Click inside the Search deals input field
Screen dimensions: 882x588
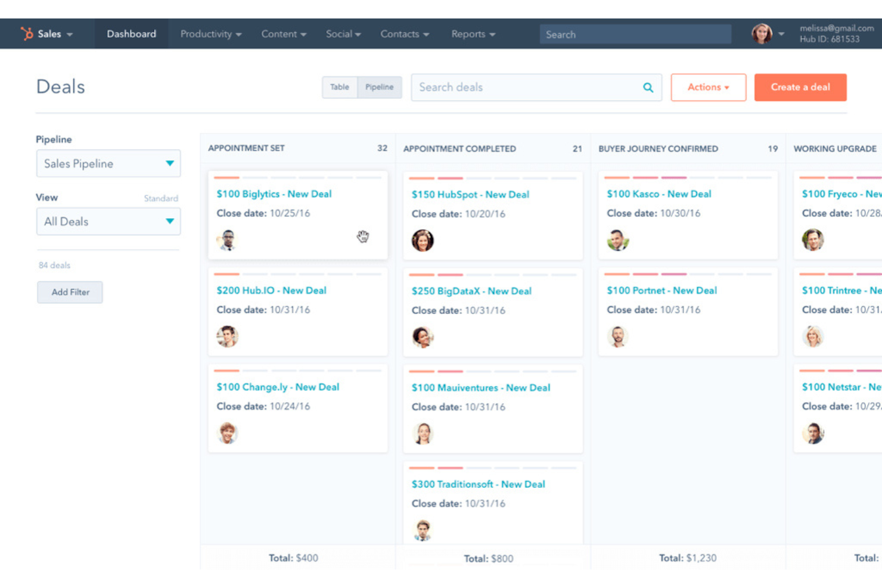click(x=507, y=87)
